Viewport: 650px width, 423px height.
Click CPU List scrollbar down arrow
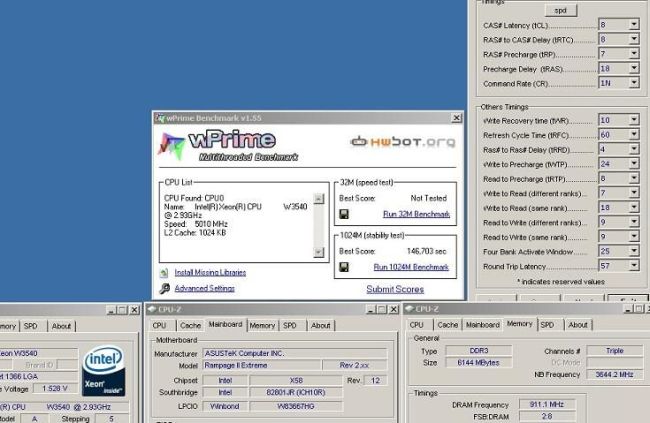(x=318, y=252)
